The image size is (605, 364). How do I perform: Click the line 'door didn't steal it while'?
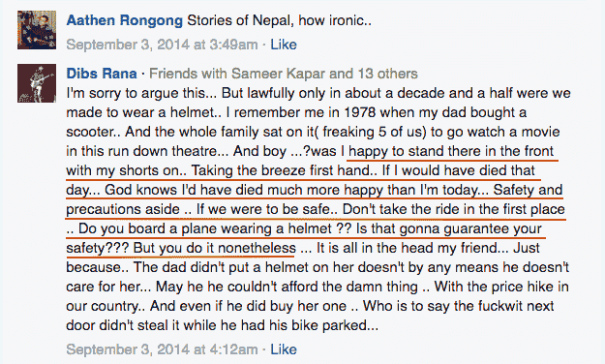(x=223, y=325)
